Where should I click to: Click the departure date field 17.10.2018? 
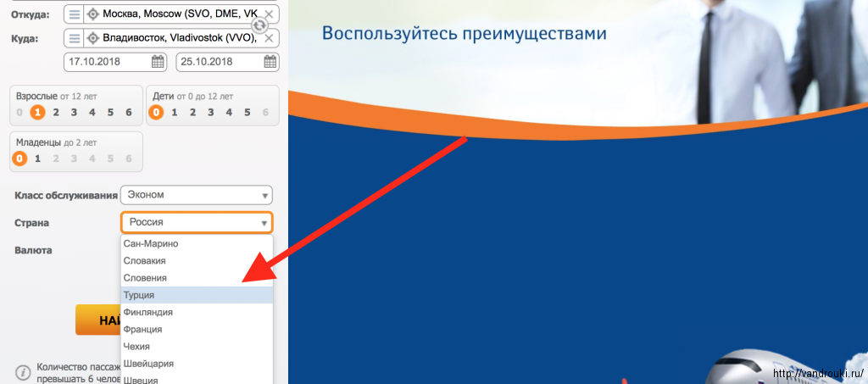[x=116, y=62]
